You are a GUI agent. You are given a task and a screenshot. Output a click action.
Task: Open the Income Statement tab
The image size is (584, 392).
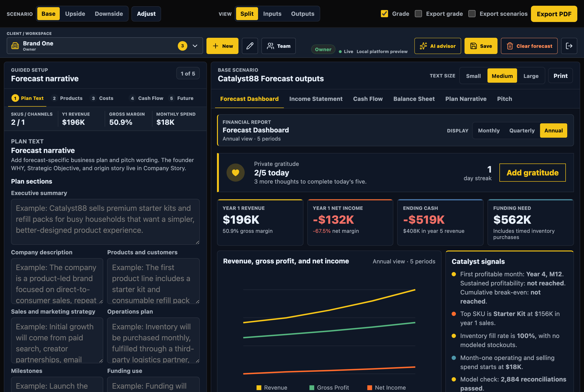coord(316,99)
